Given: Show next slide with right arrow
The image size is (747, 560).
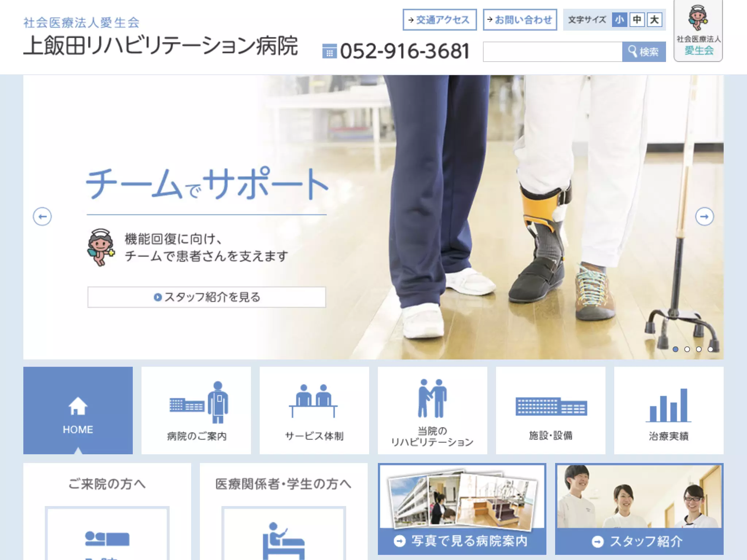Looking at the screenshot, I should click(x=704, y=217).
